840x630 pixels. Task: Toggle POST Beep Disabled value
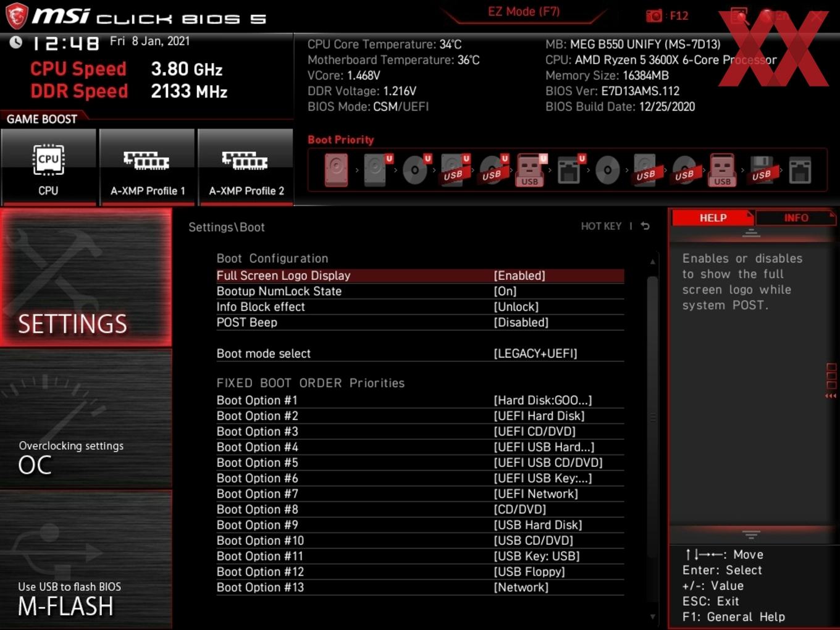[x=521, y=322]
